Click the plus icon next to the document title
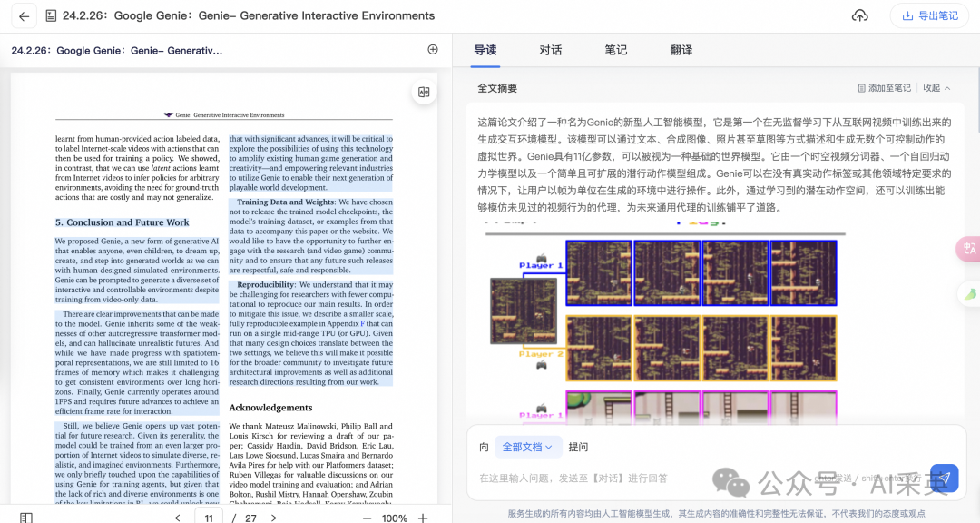This screenshot has width=980, height=523. pos(432,50)
